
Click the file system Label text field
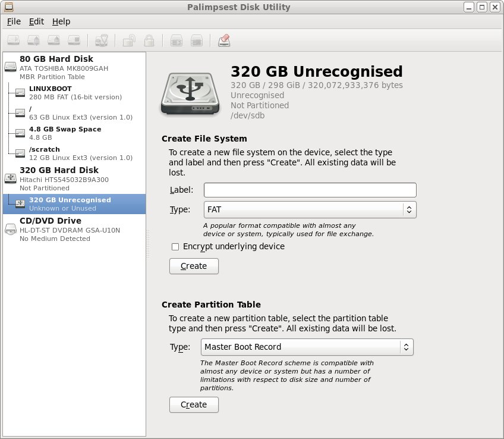click(310, 190)
